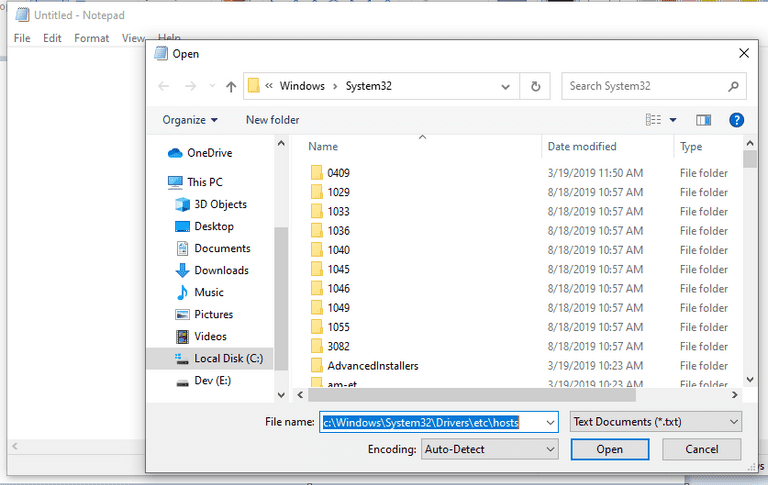This screenshot has height=485, width=768.
Task: Click the Open button
Action: (610, 449)
